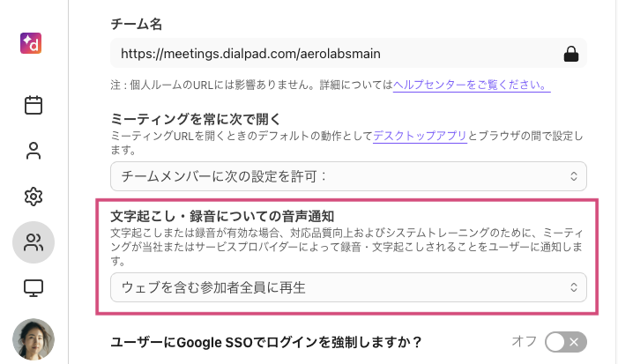Click the audio notification description paragraph
Image resolution: width=618 pixels, height=364 pixels.
[347, 240]
